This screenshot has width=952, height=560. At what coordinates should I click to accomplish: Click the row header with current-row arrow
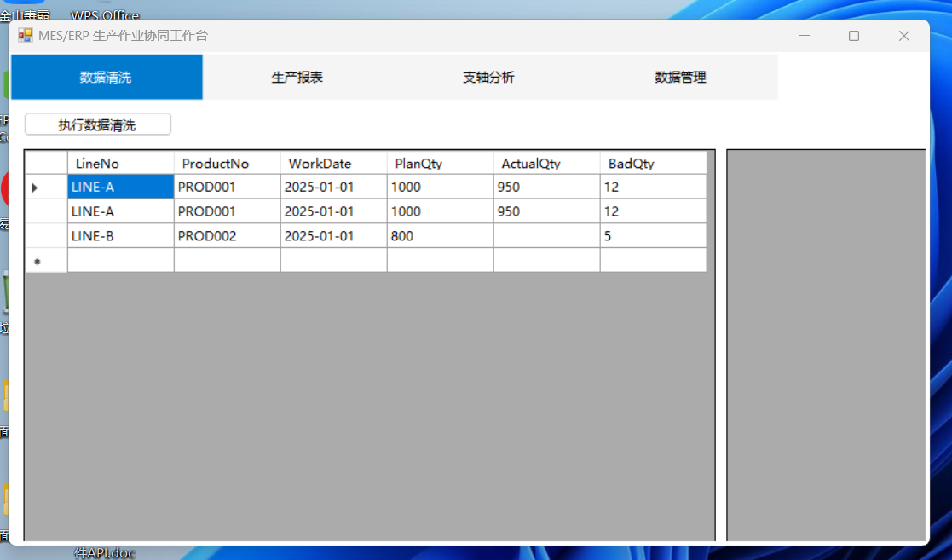[46, 187]
